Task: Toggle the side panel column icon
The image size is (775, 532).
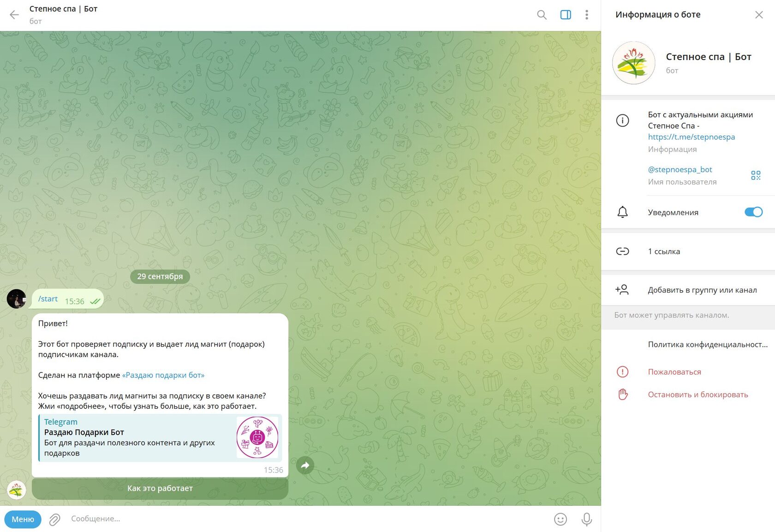Action: point(566,15)
